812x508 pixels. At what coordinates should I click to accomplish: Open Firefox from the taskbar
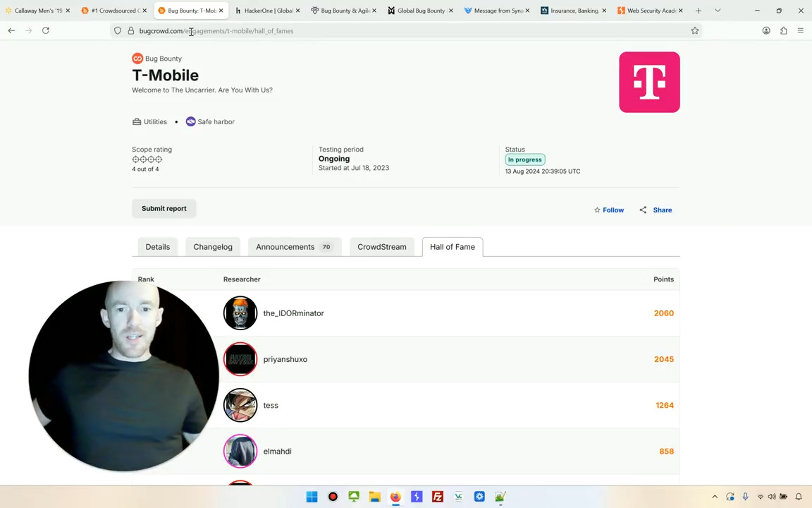[x=395, y=497]
